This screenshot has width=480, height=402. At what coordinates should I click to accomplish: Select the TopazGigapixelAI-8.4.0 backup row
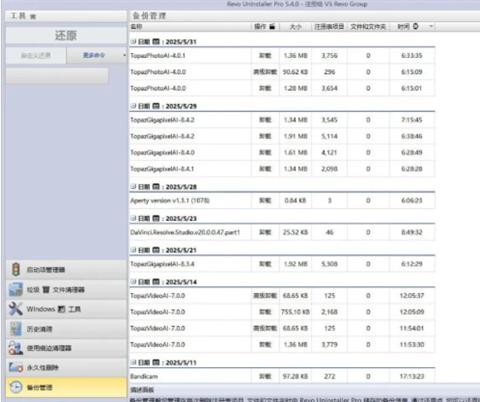[x=282, y=152]
